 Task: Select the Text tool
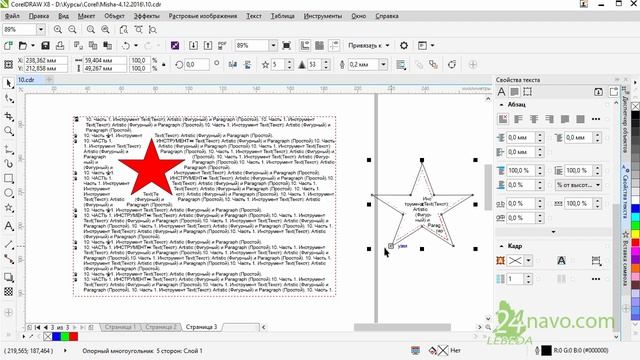(9, 226)
